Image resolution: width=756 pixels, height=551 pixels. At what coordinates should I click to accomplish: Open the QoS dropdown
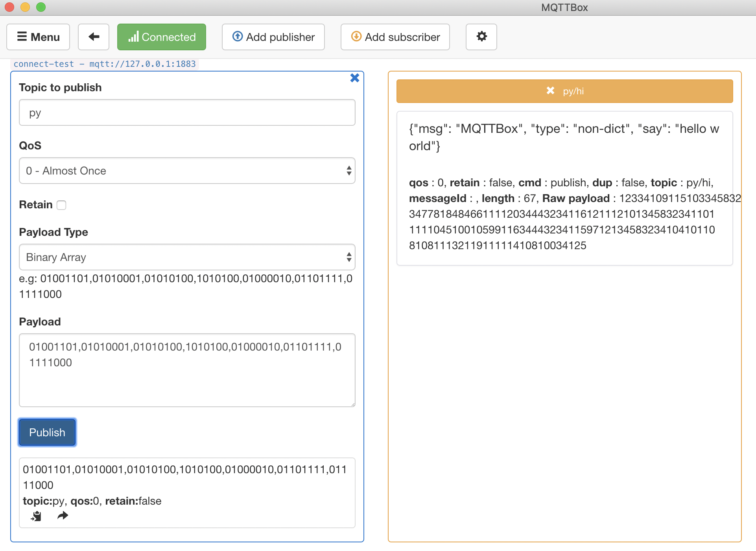pyautogui.click(x=187, y=171)
